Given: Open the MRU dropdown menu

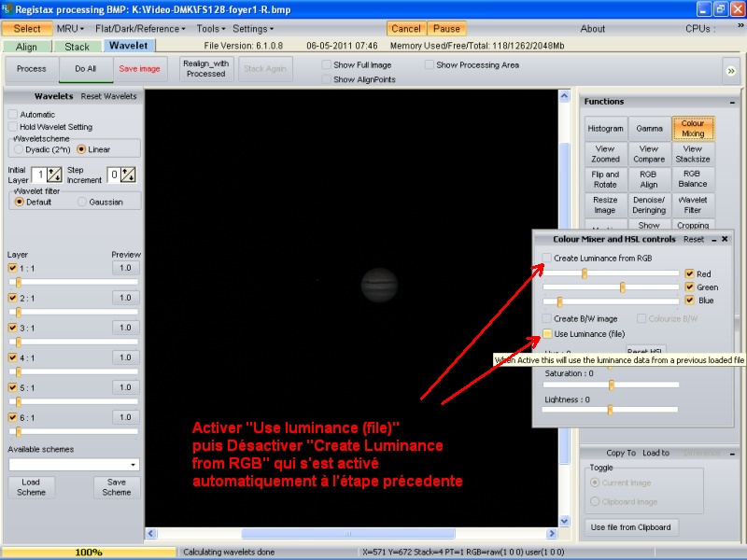Looking at the screenshot, I should (70, 29).
